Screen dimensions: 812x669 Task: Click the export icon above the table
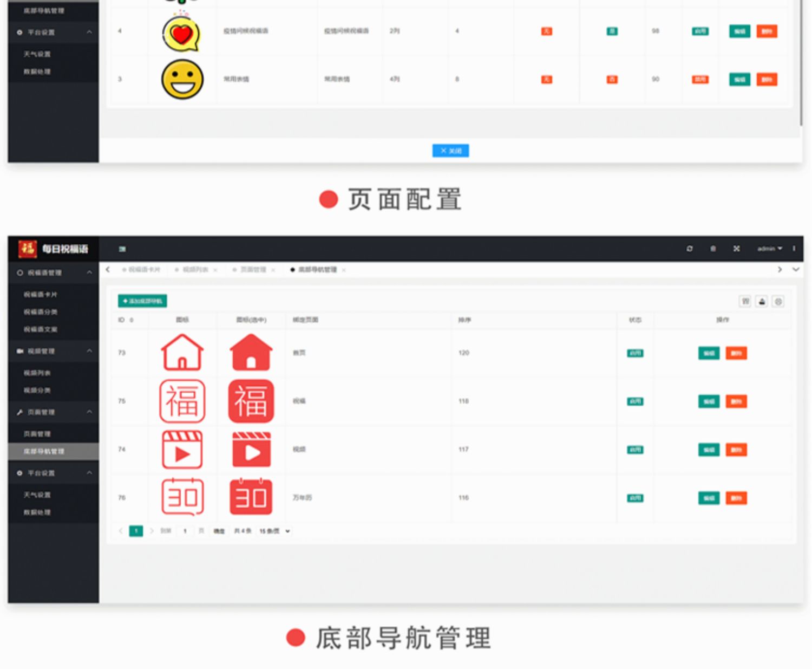click(x=762, y=301)
